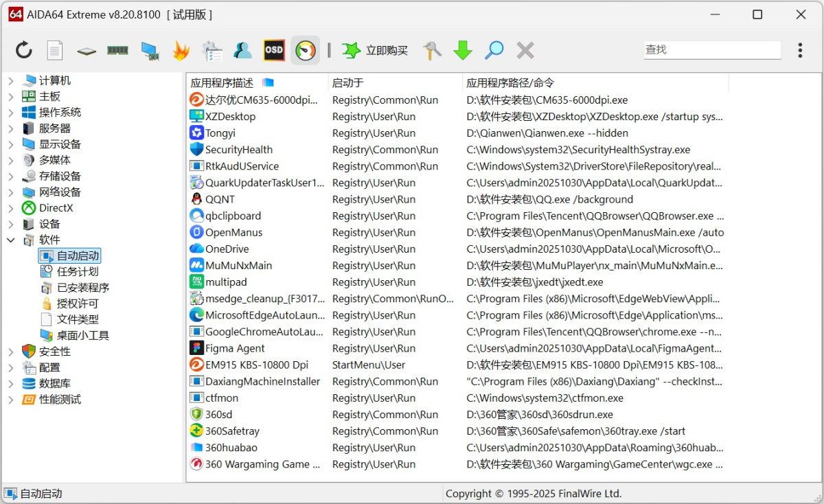Click the green download arrow icon
Screen dimensions: 824x504
[x=463, y=50]
